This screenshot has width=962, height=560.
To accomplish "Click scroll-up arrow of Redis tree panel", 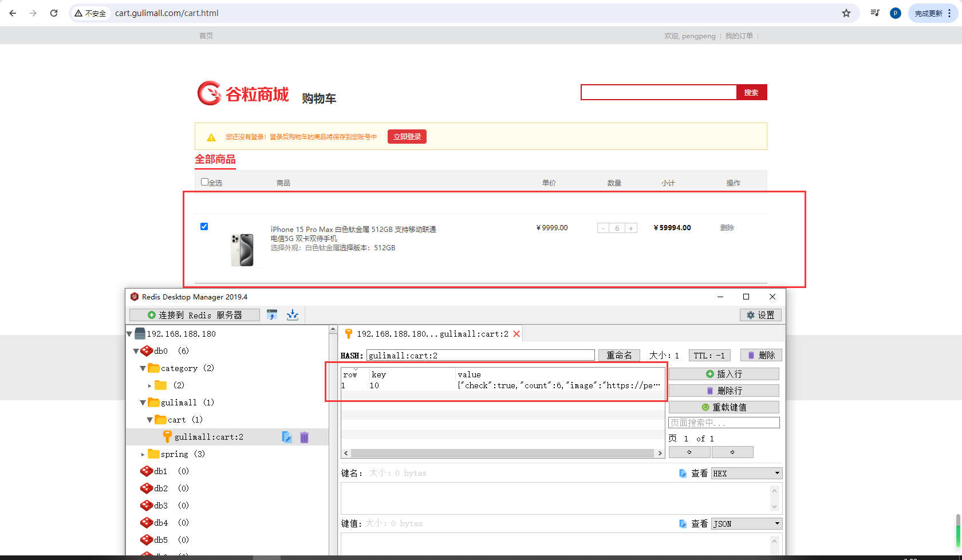I will 333,329.
